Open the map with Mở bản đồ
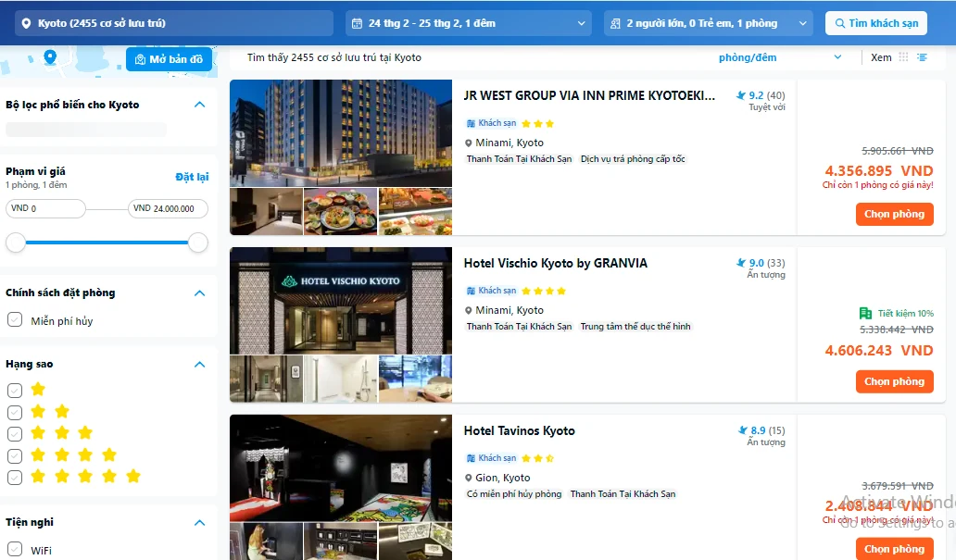The height and width of the screenshot is (560, 956). 169,59
